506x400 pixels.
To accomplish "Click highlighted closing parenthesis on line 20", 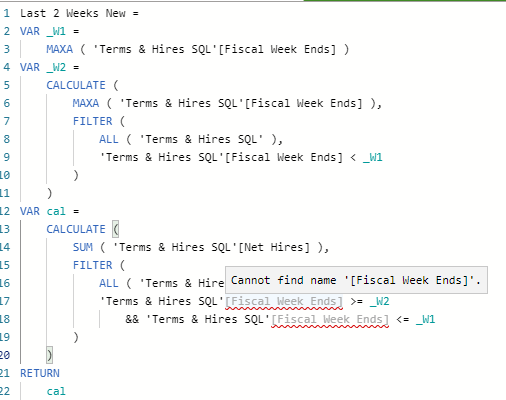I will coord(49,355).
